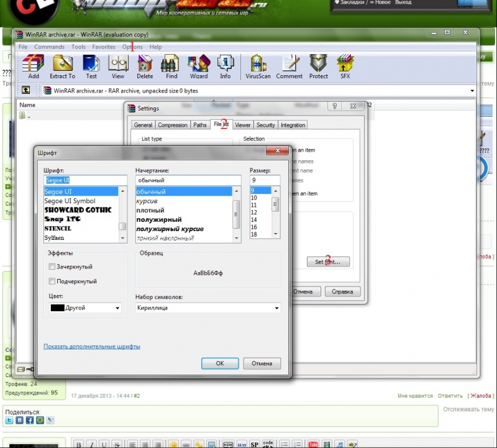
Task: Share the post via Twitter icon
Action: (9, 421)
